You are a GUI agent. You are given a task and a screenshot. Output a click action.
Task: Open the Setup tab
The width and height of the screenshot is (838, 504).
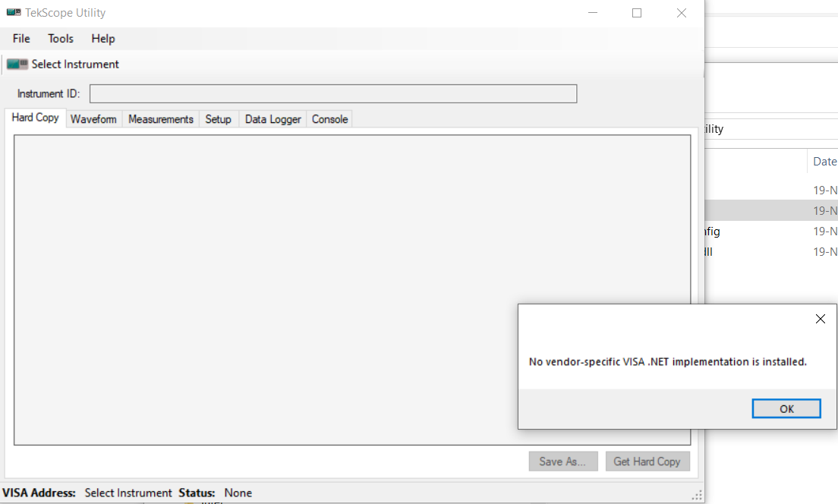pyautogui.click(x=218, y=119)
